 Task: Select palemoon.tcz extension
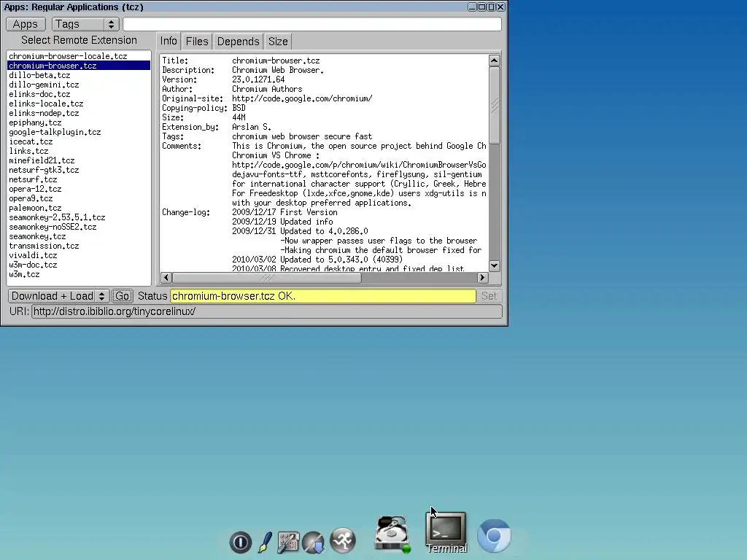click(x=79, y=208)
